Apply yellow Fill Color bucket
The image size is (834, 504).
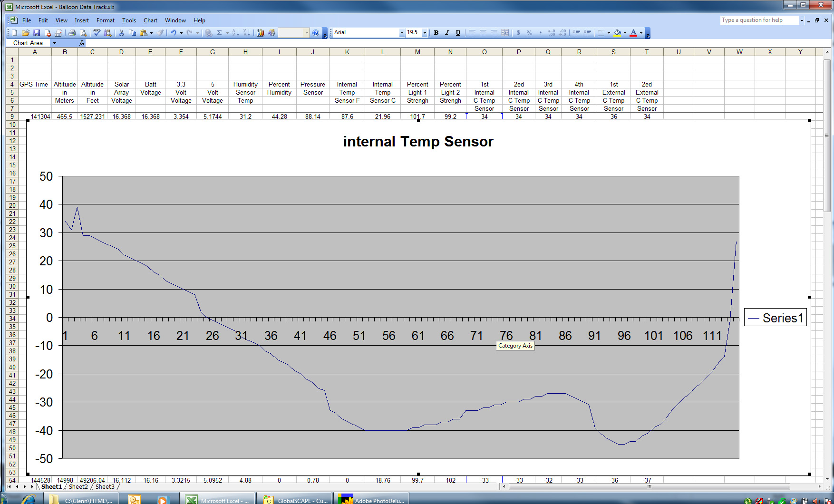pos(617,33)
